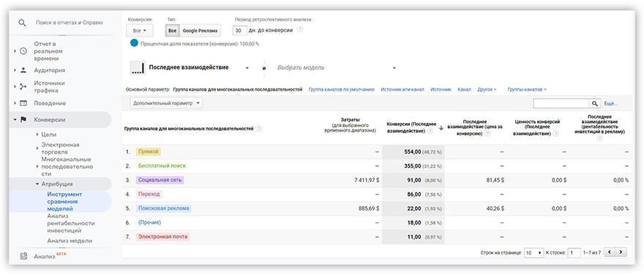Click the table search input field
The image size is (644, 275).
pyautogui.click(x=561, y=103)
